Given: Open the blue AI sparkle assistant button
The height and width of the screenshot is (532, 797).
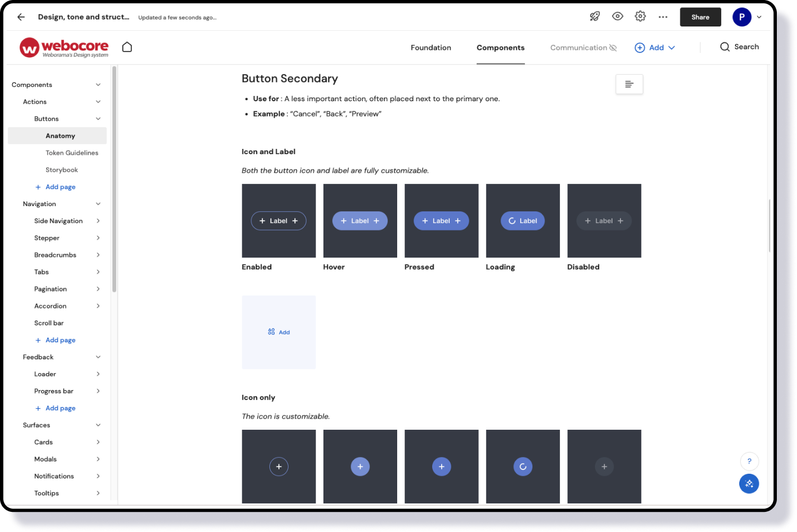Looking at the screenshot, I should coord(749,483).
